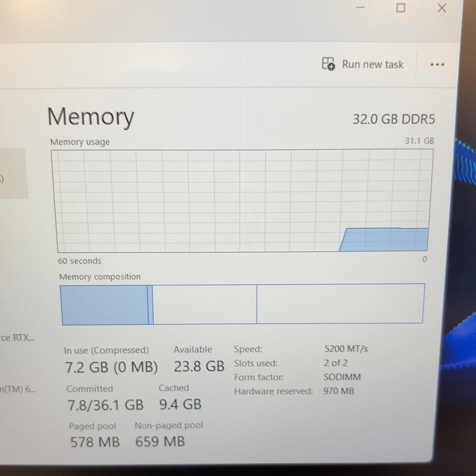Screen dimensions: 476x476
Task: Click the 32.0 GB DDR5 label
Action: (394, 119)
